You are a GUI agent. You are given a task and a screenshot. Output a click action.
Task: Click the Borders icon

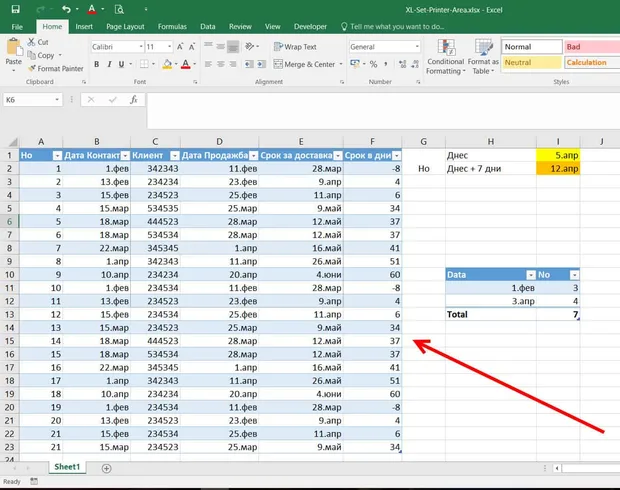tap(144, 64)
